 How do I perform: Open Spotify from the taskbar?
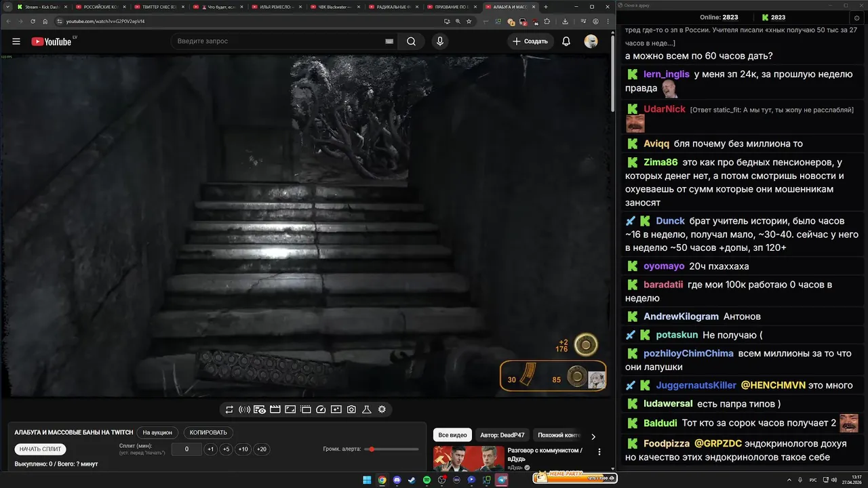pyautogui.click(x=427, y=480)
